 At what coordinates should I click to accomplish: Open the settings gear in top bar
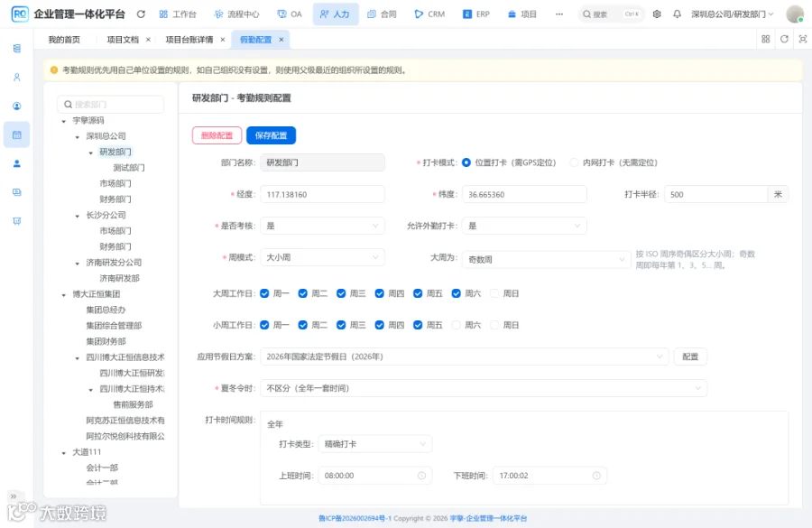pyautogui.click(x=657, y=14)
